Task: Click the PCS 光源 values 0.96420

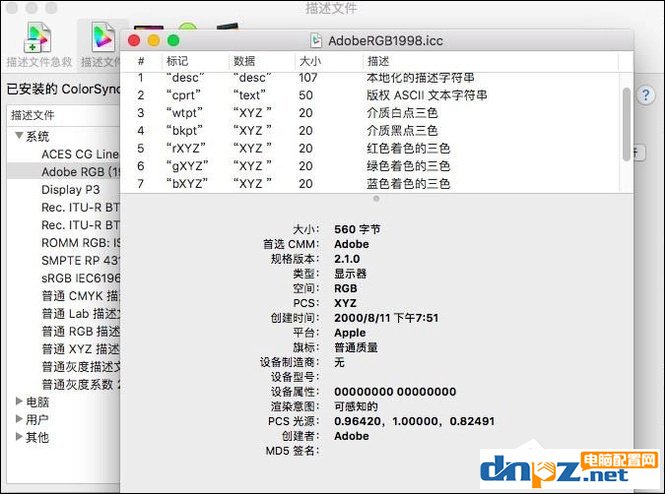Action: point(414,421)
